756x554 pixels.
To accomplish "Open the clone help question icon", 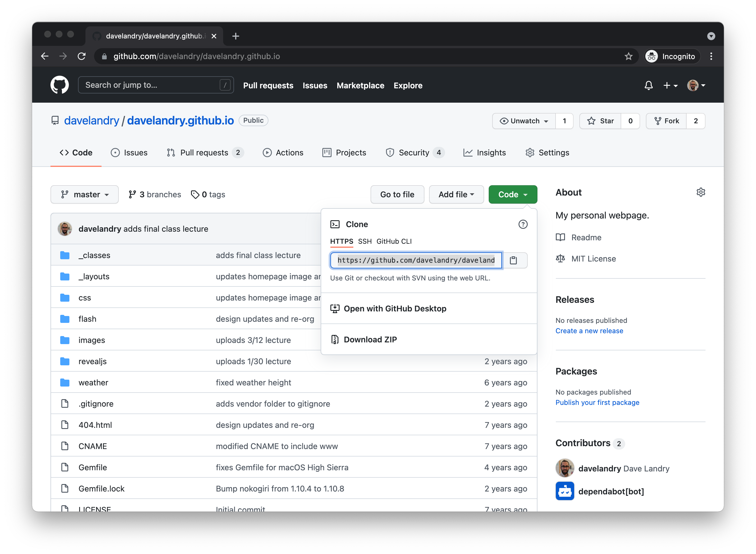I will click(523, 224).
